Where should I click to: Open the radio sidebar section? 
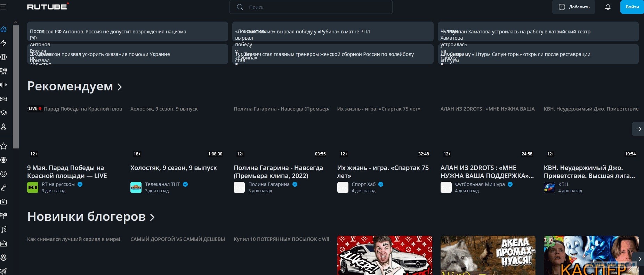coord(3,244)
